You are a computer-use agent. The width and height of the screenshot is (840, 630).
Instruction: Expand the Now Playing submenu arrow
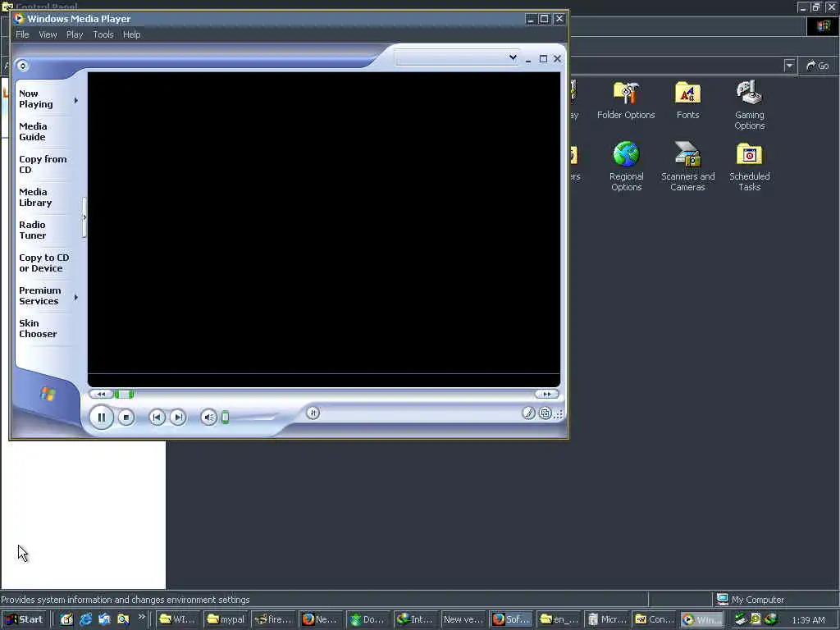pyautogui.click(x=76, y=100)
